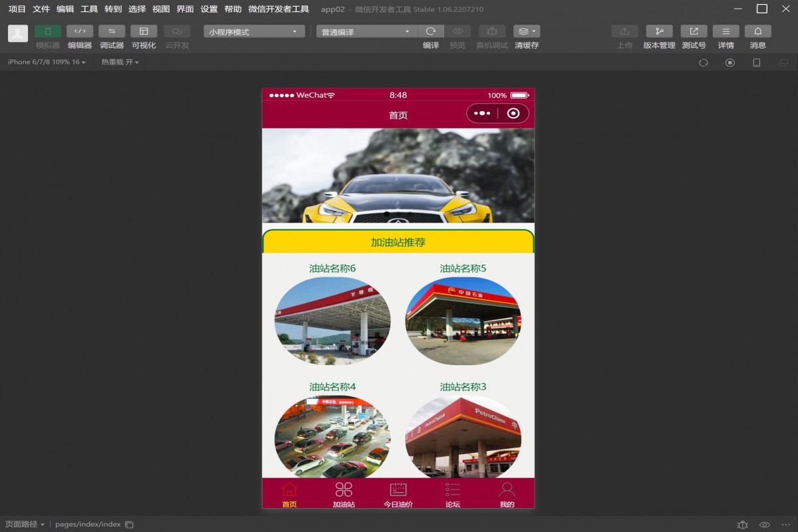Toggle the Debugger panel button

tap(112, 31)
